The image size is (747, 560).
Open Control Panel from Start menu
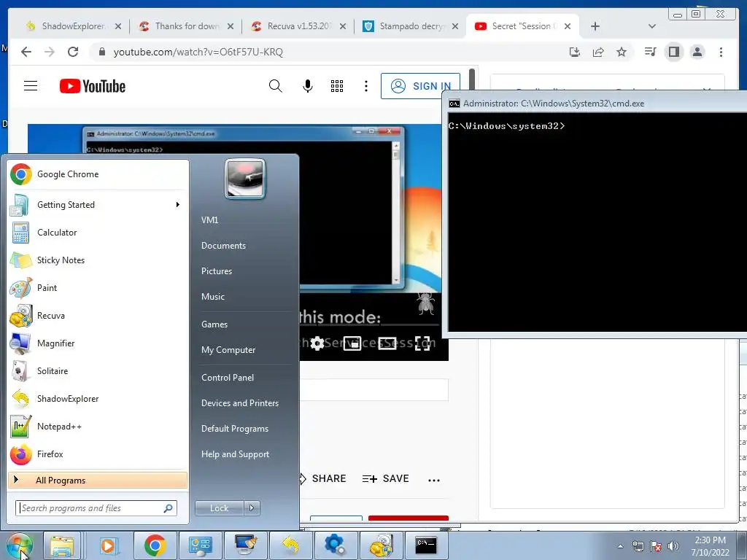228,378
